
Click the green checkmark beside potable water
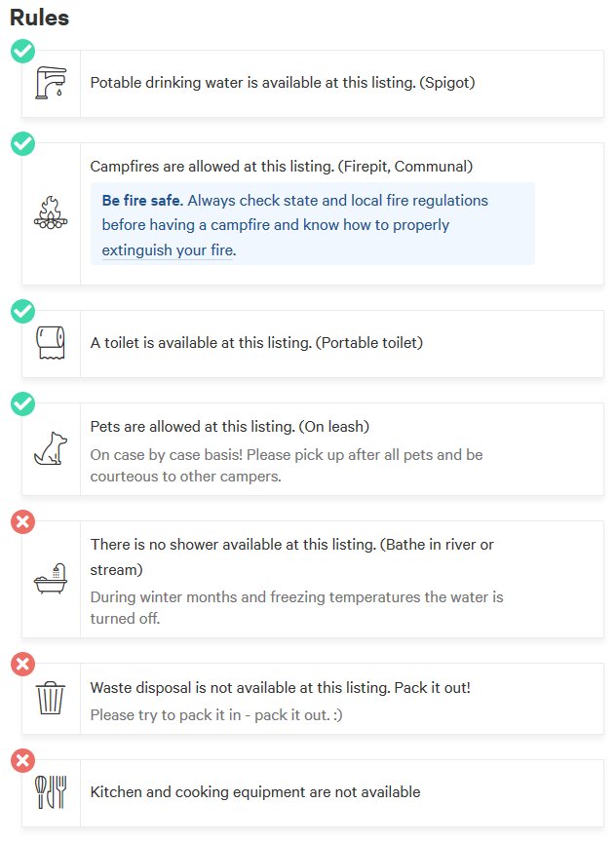(x=22, y=51)
